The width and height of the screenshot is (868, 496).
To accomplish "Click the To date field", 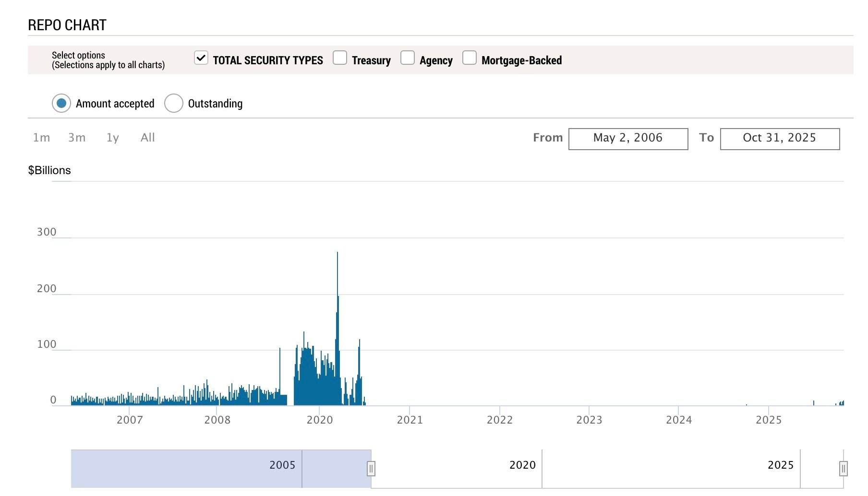I will point(780,139).
